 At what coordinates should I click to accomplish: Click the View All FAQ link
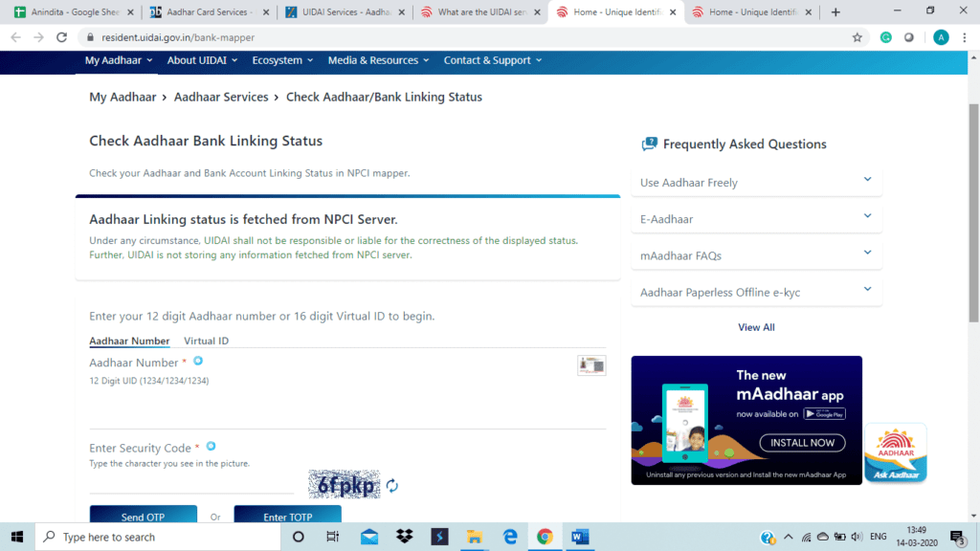[756, 327]
